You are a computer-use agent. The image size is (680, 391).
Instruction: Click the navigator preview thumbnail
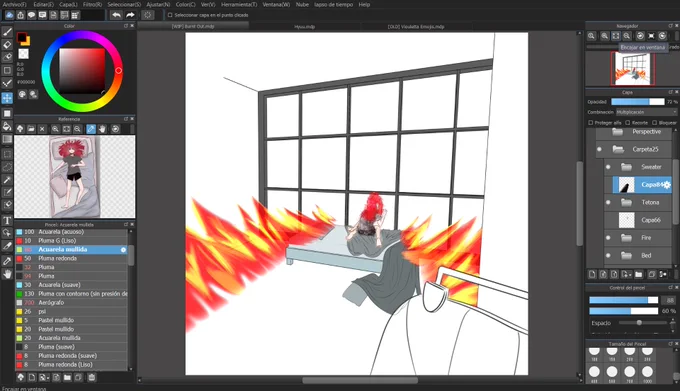point(633,68)
